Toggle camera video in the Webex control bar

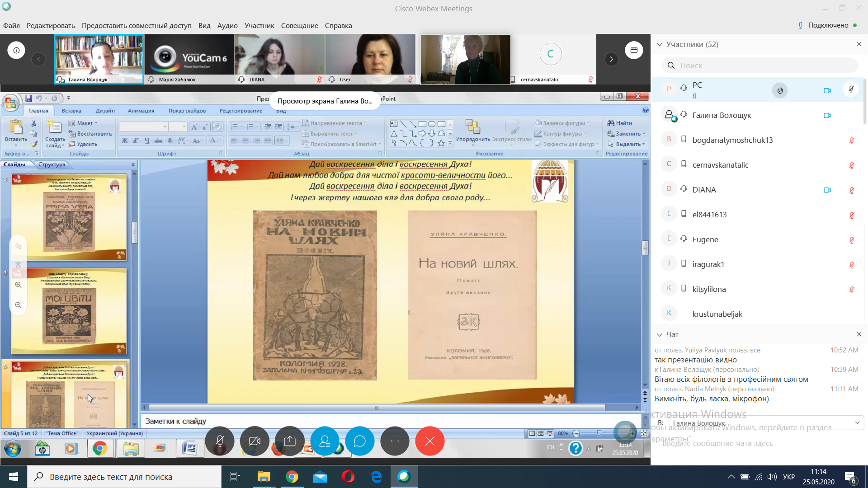pyautogui.click(x=255, y=441)
